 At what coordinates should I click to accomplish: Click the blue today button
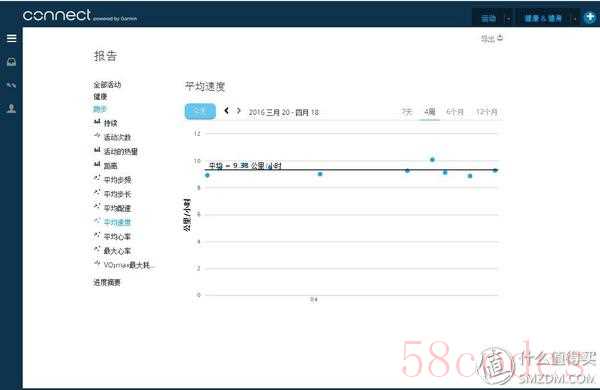coord(200,111)
